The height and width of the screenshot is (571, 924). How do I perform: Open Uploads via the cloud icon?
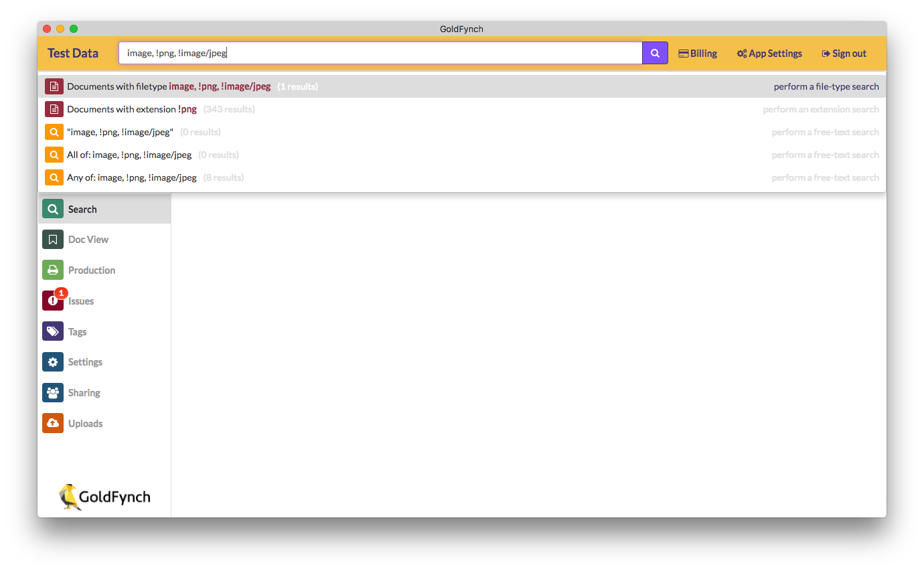(x=52, y=423)
